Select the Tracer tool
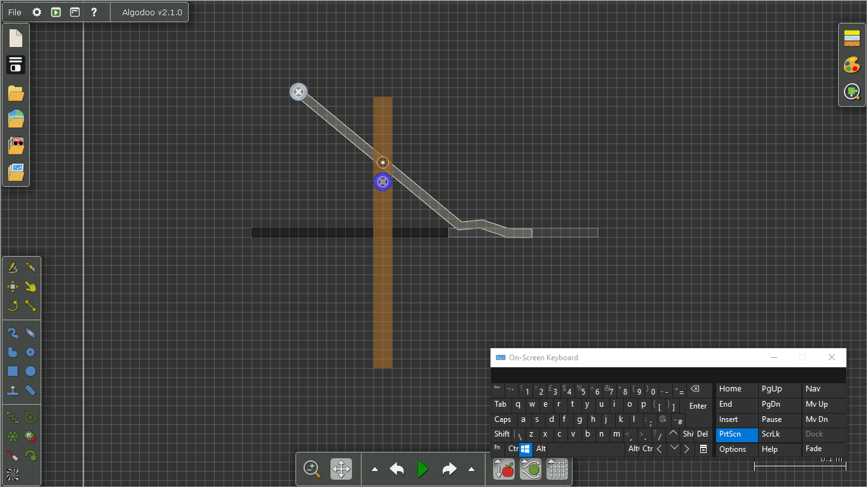 pos(31,456)
